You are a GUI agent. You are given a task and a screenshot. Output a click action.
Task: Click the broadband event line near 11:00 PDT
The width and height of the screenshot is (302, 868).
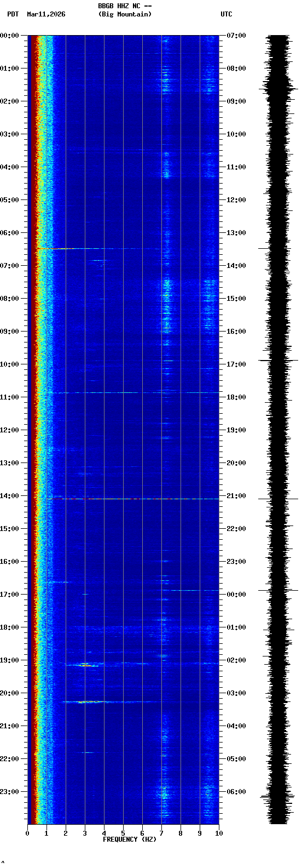[133, 392]
